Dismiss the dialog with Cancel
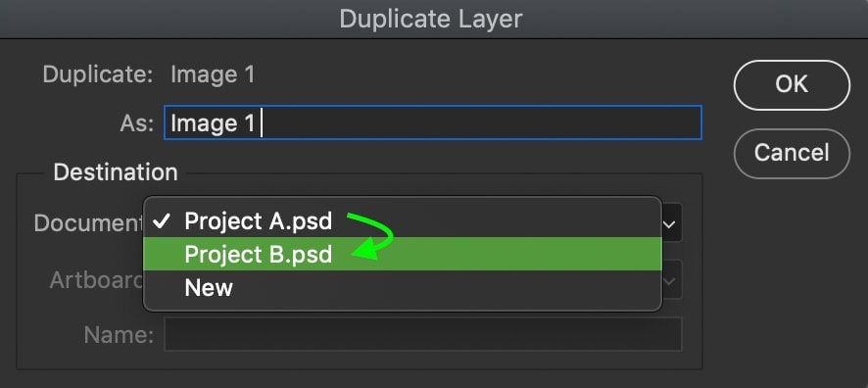 792,153
